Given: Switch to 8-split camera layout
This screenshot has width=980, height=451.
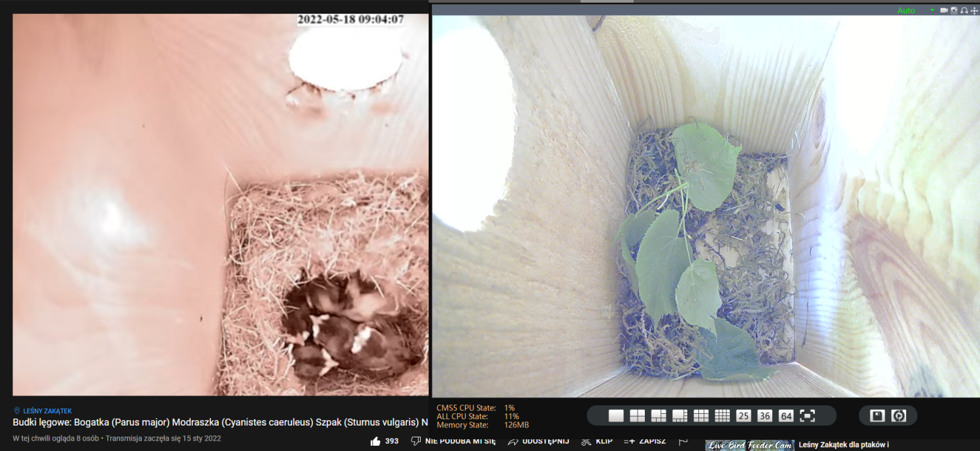Looking at the screenshot, I should pos(679,416).
